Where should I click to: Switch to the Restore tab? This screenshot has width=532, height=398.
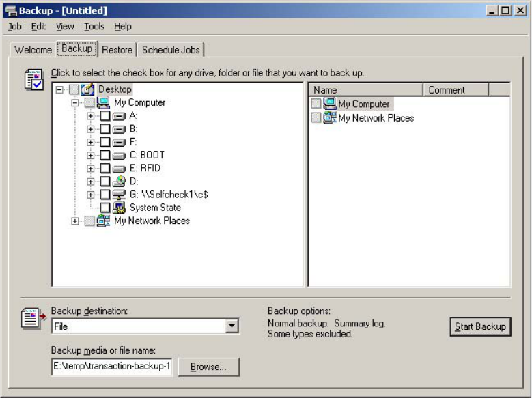pos(117,50)
